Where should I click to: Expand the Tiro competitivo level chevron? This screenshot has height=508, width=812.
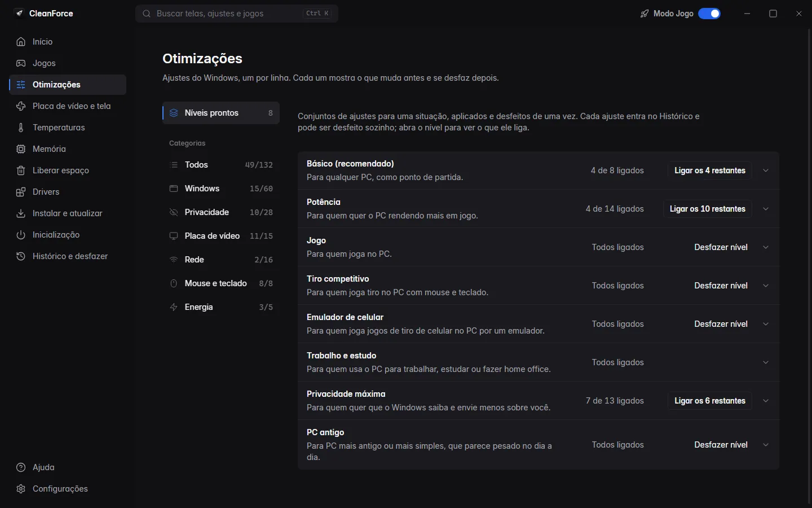(766, 286)
